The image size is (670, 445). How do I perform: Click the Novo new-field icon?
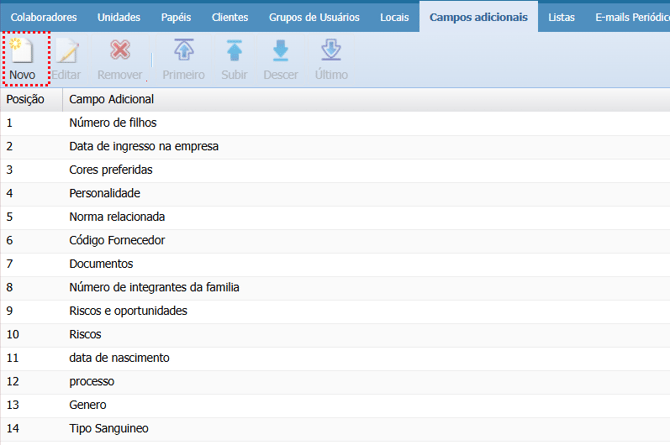tap(22, 52)
